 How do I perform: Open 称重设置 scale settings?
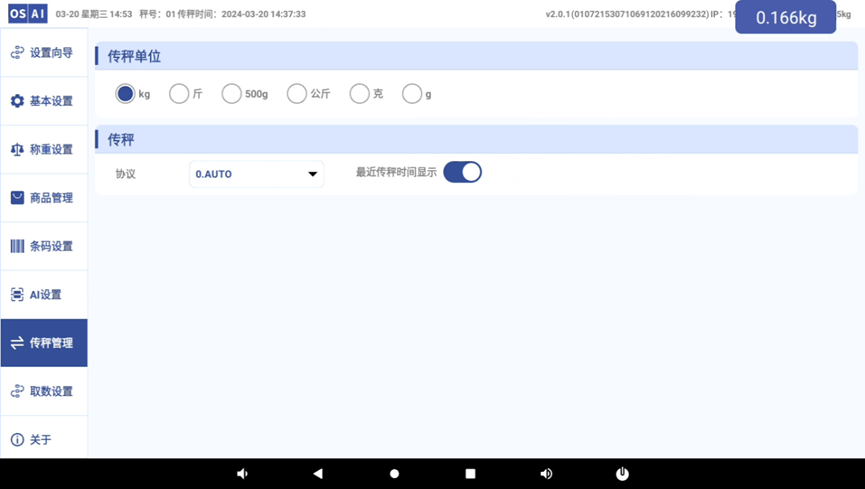click(43, 150)
